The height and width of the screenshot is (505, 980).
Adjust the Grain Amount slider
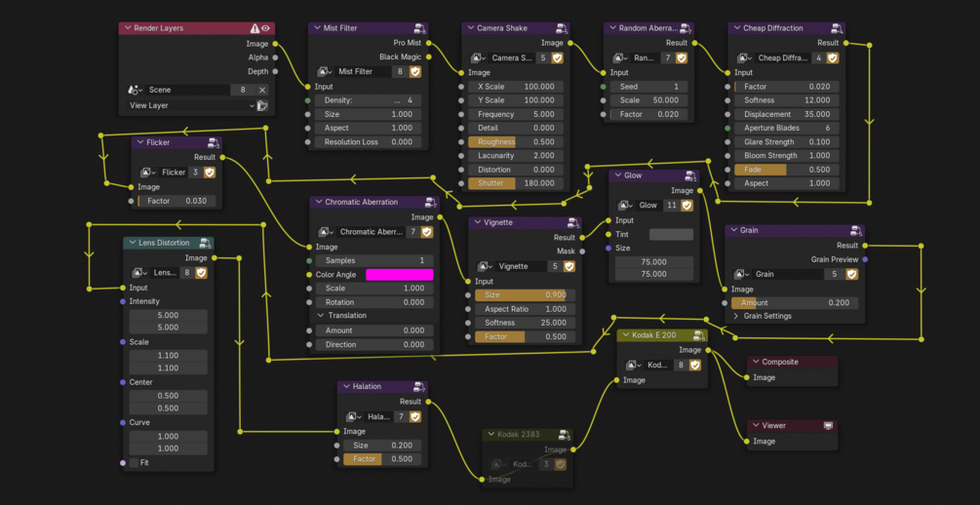click(x=795, y=302)
